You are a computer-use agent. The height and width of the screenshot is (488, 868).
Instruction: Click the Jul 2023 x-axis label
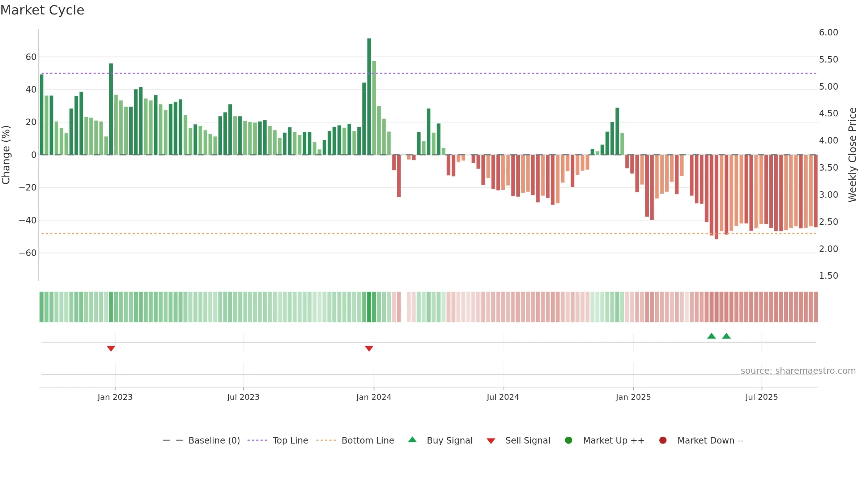pyautogui.click(x=243, y=397)
